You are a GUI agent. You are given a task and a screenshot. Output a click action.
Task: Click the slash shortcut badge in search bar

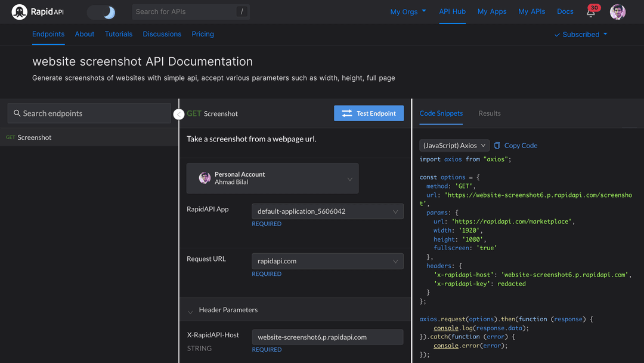point(243,11)
